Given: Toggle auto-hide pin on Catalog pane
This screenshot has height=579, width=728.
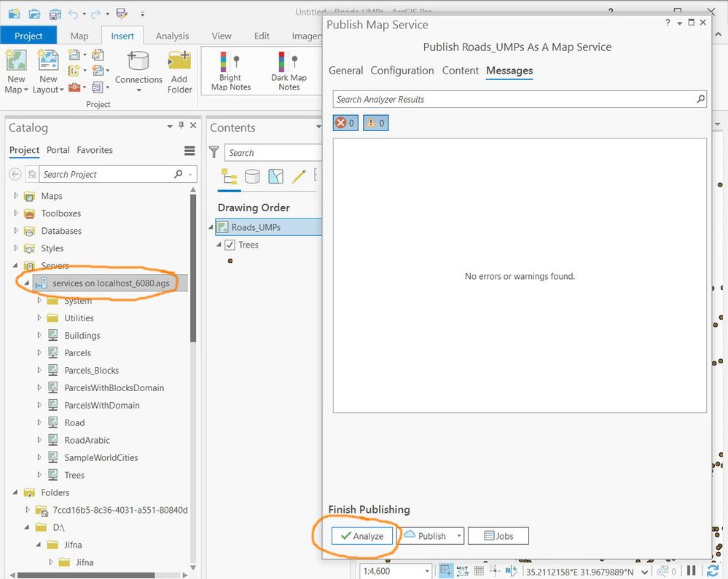Looking at the screenshot, I should coord(181,125).
